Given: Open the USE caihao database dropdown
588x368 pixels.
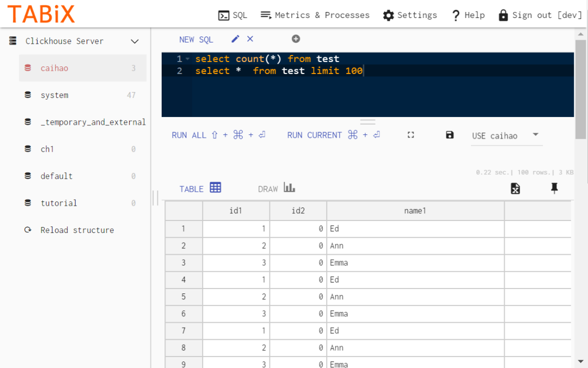Looking at the screenshot, I should tap(506, 136).
